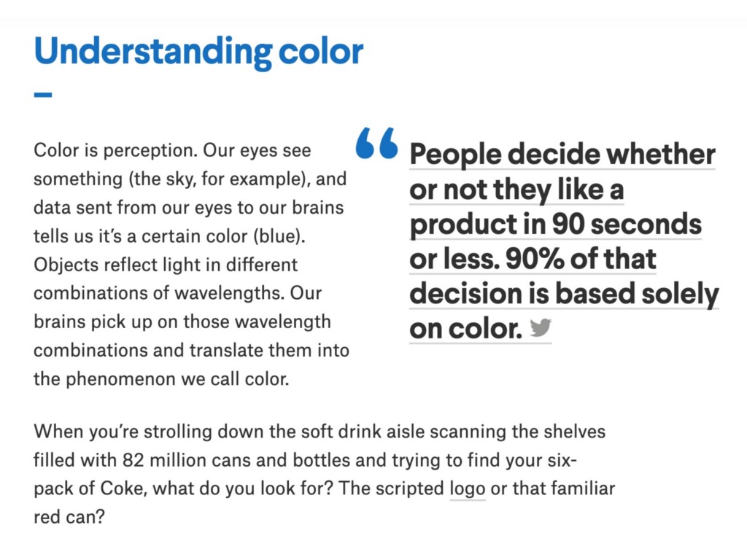Click the "or not they like a" quote line
This screenshot has height=560, width=747.
(516, 190)
